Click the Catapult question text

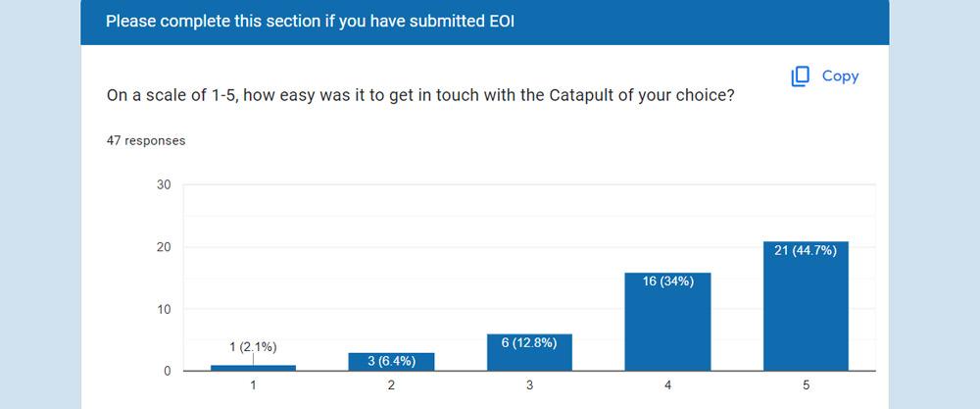[x=420, y=97]
